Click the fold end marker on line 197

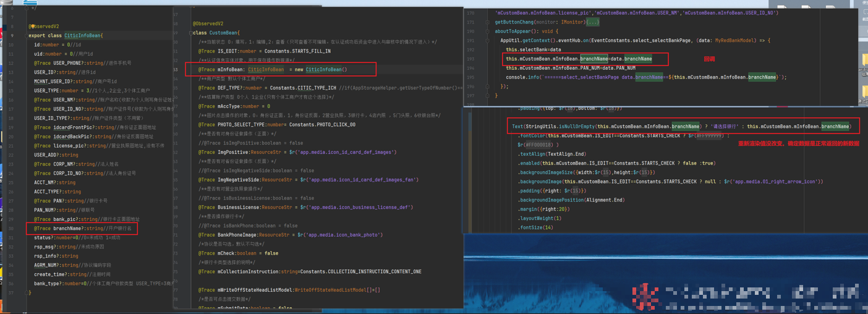tap(487, 96)
